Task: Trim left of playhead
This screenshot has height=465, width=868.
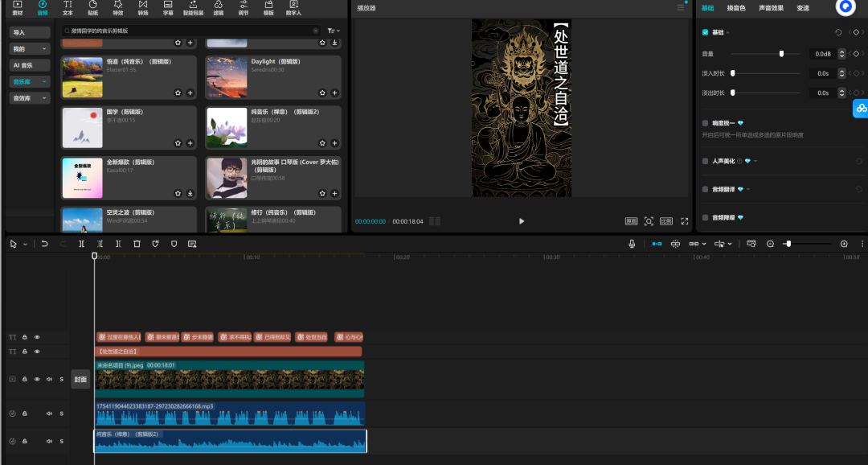Action: click(x=100, y=244)
